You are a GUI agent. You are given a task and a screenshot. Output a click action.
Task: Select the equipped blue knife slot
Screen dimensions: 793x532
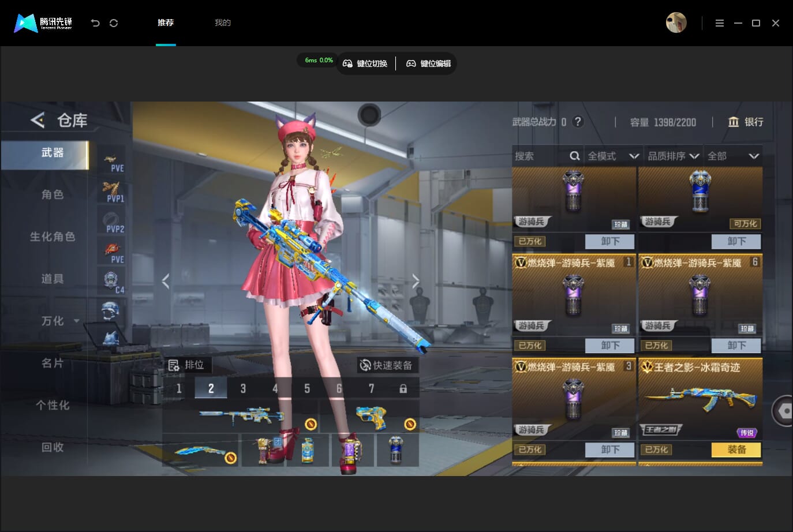pos(201,450)
